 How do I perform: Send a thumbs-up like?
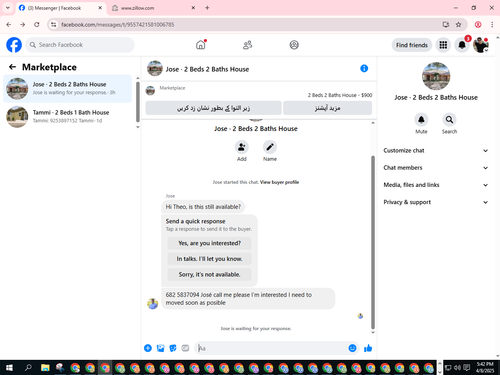click(x=368, y=348)
